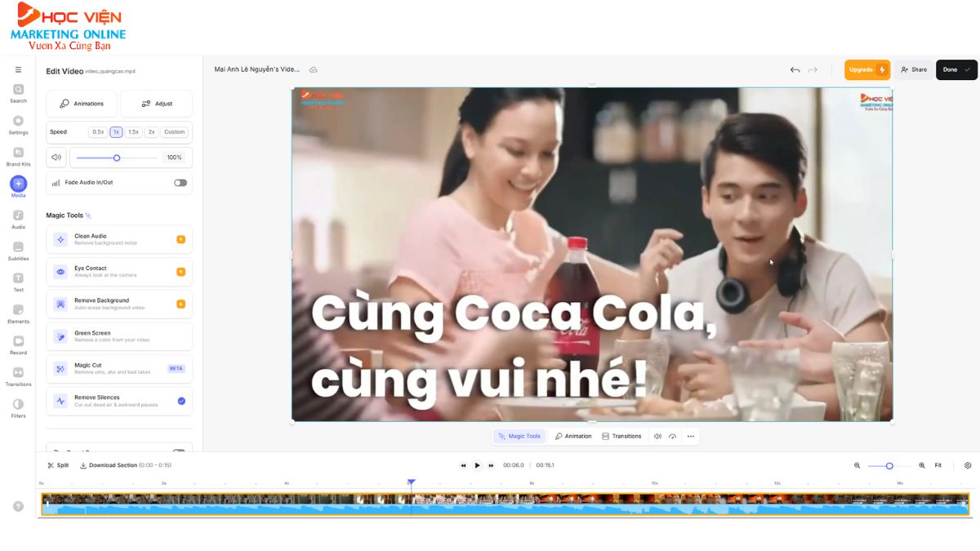Rename project title Mai Anh Lê Nguyễn's Video

[256, 70]
